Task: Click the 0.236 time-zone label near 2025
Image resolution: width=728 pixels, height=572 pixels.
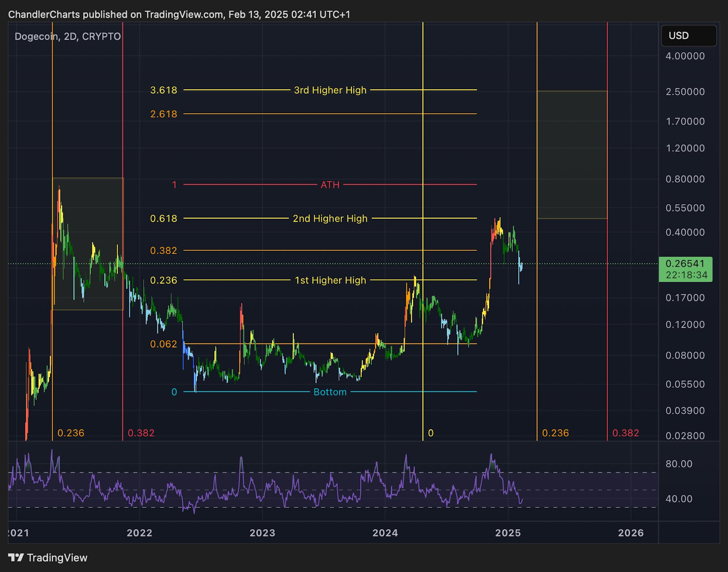Action: click(x=556, y=433)
